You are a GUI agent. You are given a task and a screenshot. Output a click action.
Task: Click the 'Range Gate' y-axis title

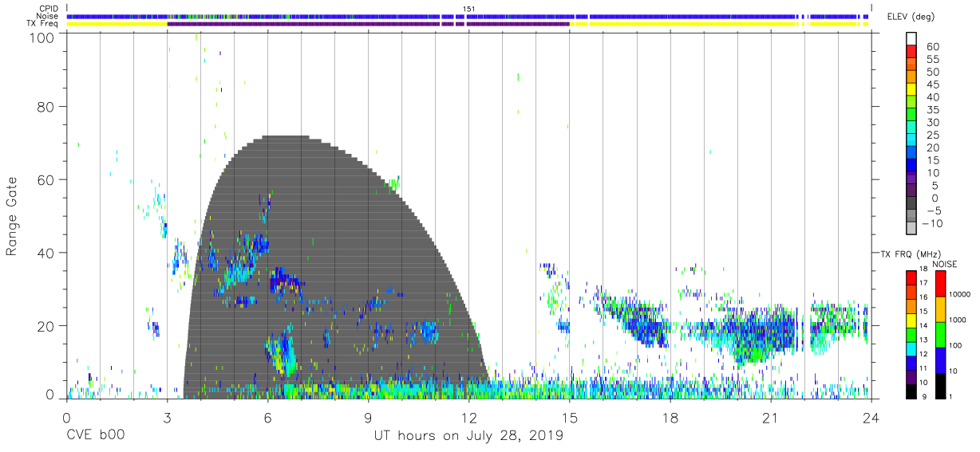(12, 217)
